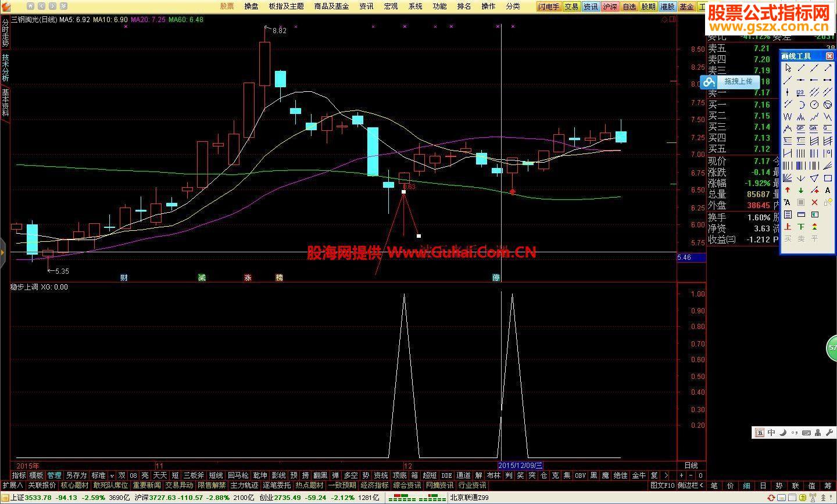This screenshot has height=504, width=837.
Task: Open the 重要新闻 tab
Action: point(146,485)
